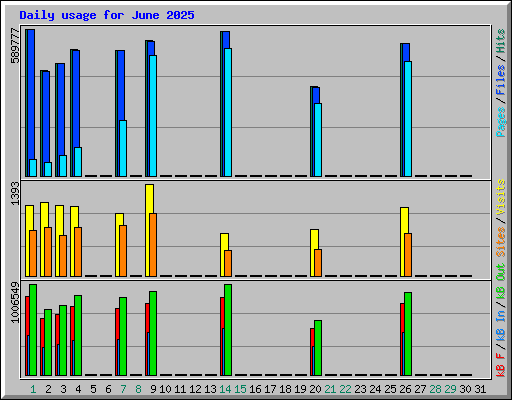The image size is (512, 400).
Task: Click the day 9 cyan pages bar
Action: point(153,116)
